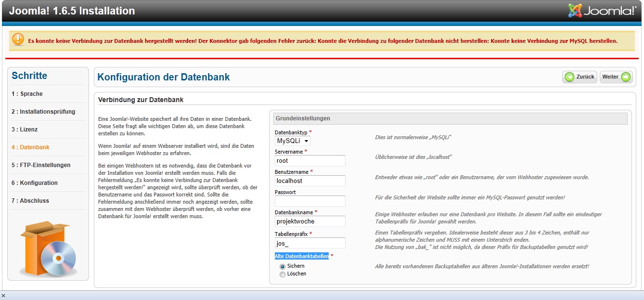Focus the Benutzername field containing localhost

point(310,181)
